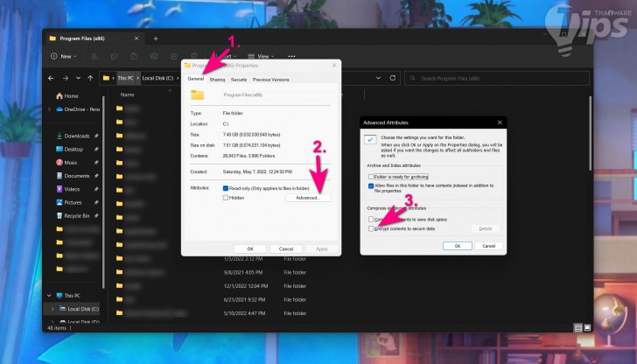Toggle the Hidden attribute checkbox
Image resolution: width=637 pixels, height=364 pixels.
pyautogui.click(x=226, y=198)
